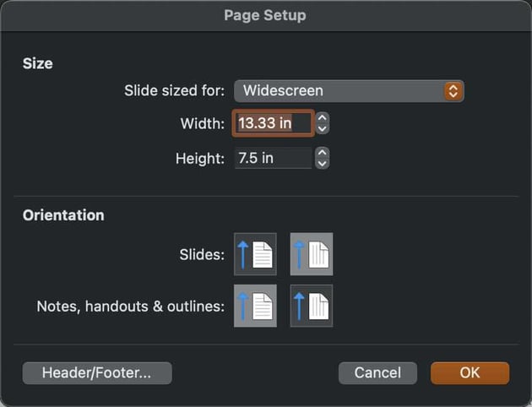Click the Height field showing 7.5 in
Screen dimensions: 532x407
coord(273,158)
